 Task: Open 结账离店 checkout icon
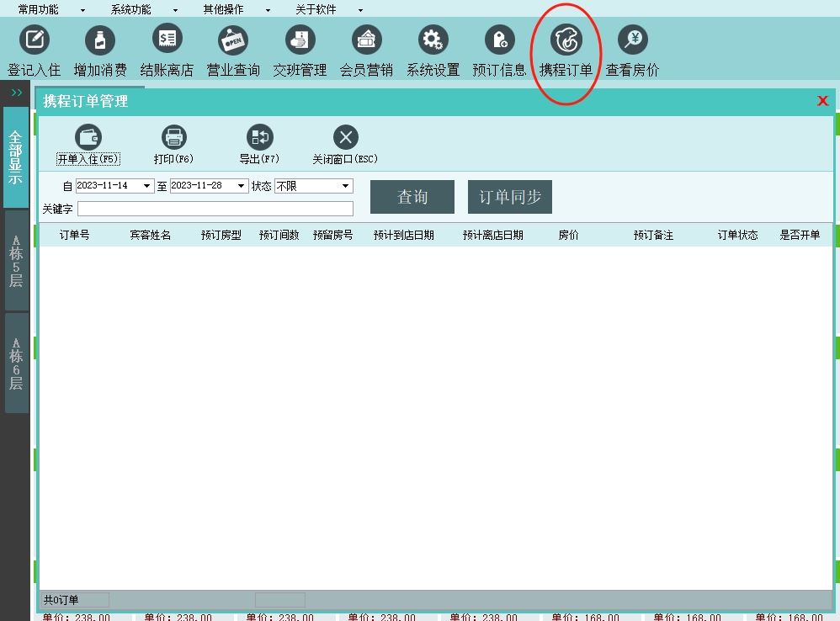(x=167, y=39)
